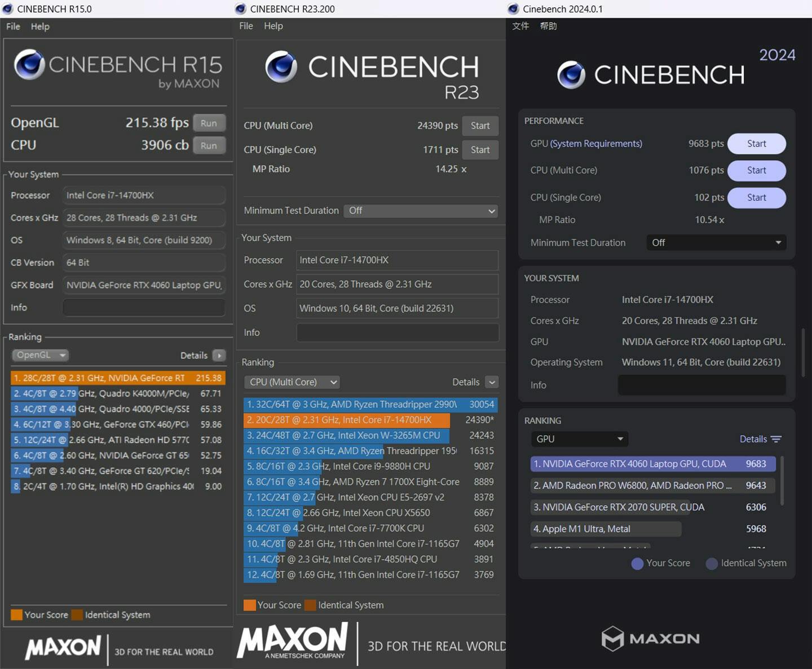Select the RTX 4060 Laptop GPU row in 2024 ranking
The image size is (812, 669).
(x=653, y=464)
